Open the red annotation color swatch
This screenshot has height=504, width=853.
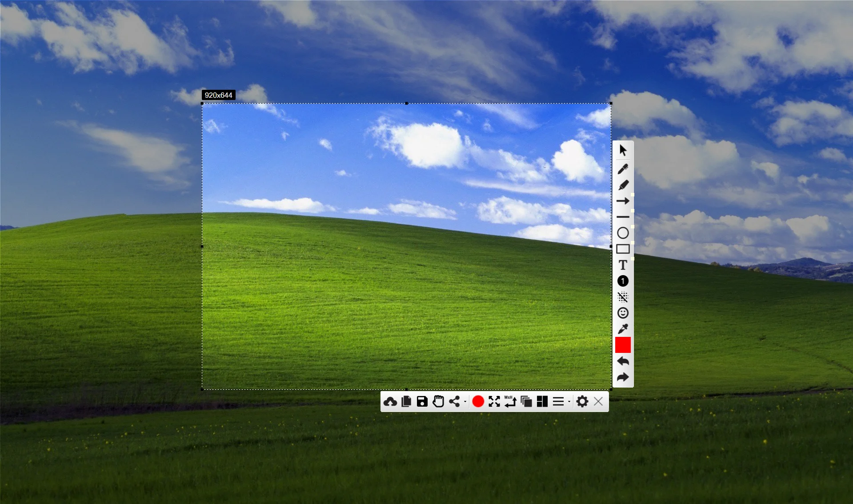tap(623, 345)
